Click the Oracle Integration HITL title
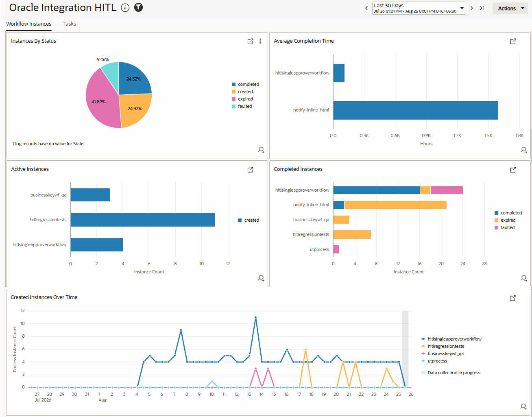The width and height of the screenshot is (532, 417). (63, 8)
